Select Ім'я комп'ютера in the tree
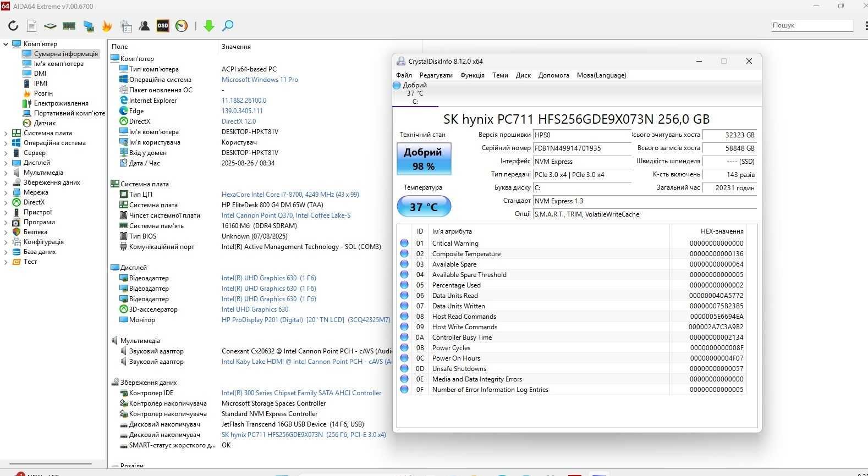 [58, 64]
